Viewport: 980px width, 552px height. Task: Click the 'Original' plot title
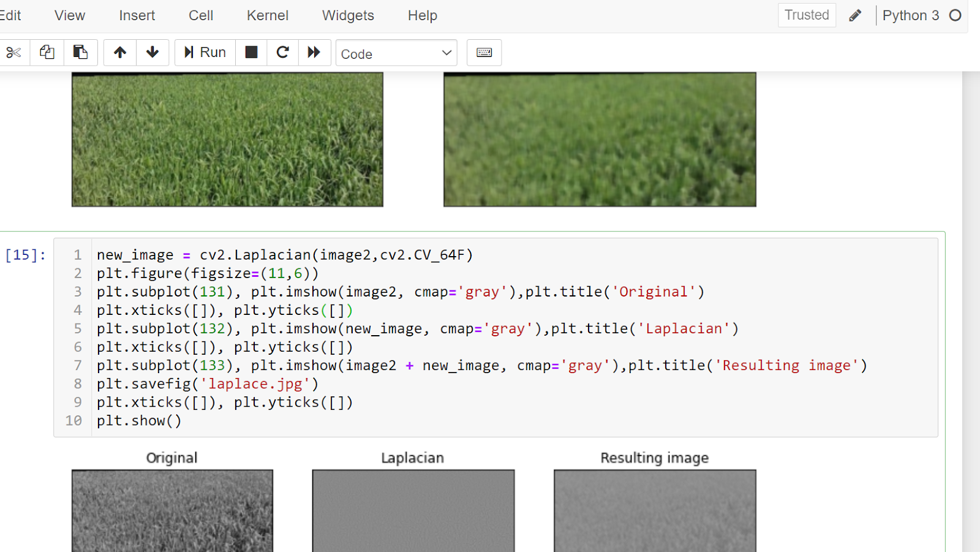[x=171, y=458]
